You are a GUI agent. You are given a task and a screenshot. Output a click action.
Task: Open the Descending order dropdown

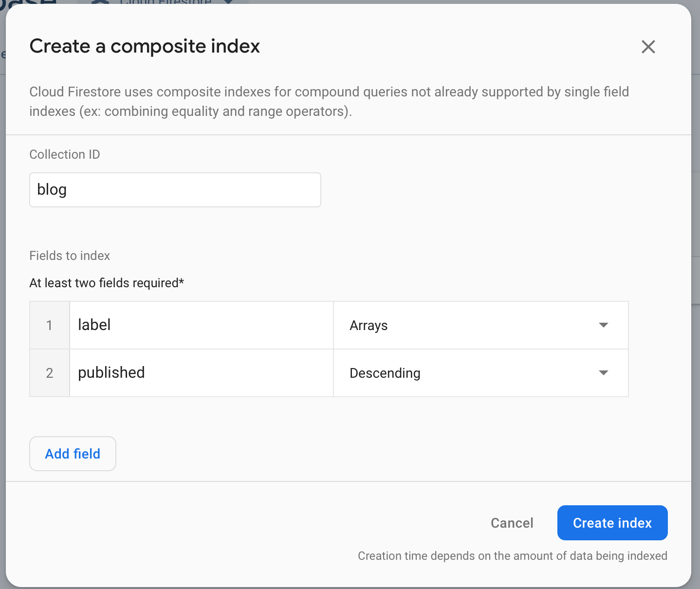point(481,373)
